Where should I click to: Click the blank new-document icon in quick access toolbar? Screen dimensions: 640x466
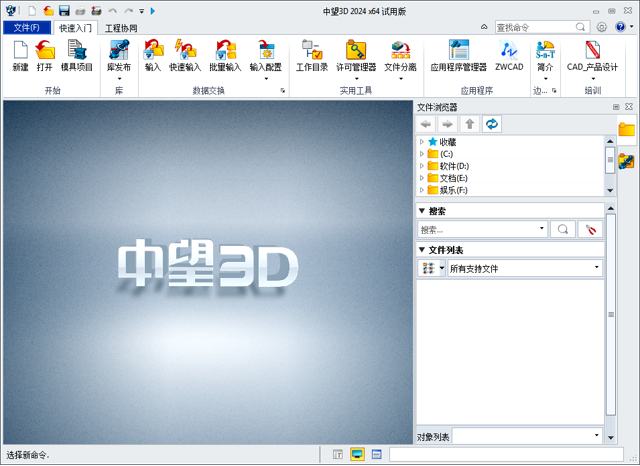pos(32,11)
